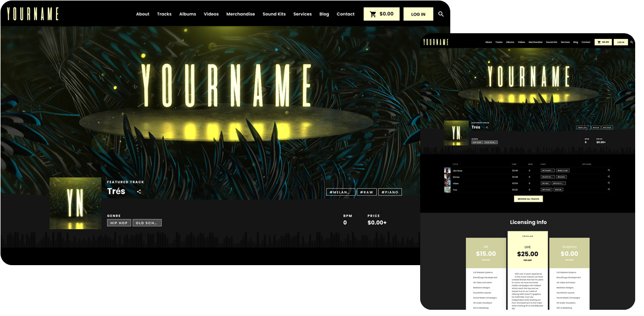Share the Tres track row in list
Screen dimensions: 644x316
(x=609, y=189)
